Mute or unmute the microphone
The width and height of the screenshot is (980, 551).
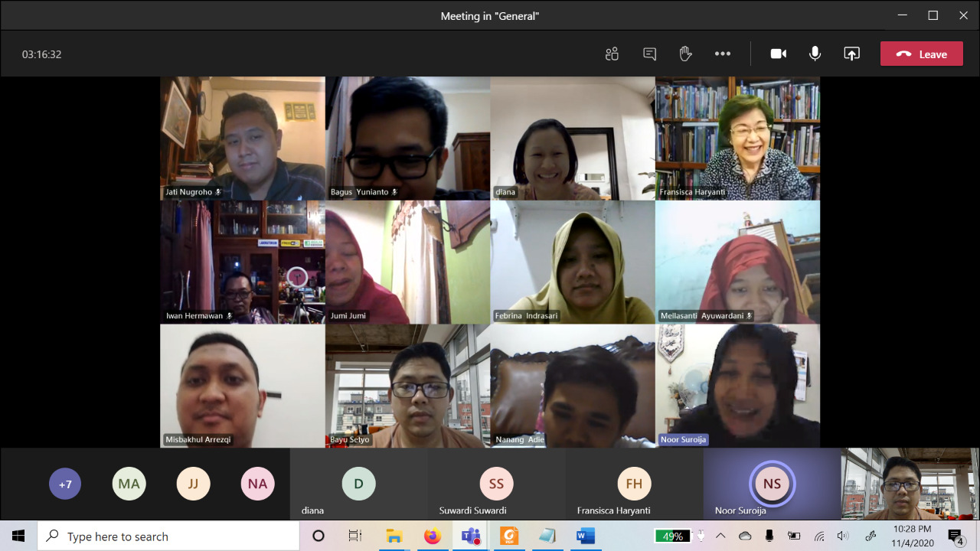(x=815, y=54)
